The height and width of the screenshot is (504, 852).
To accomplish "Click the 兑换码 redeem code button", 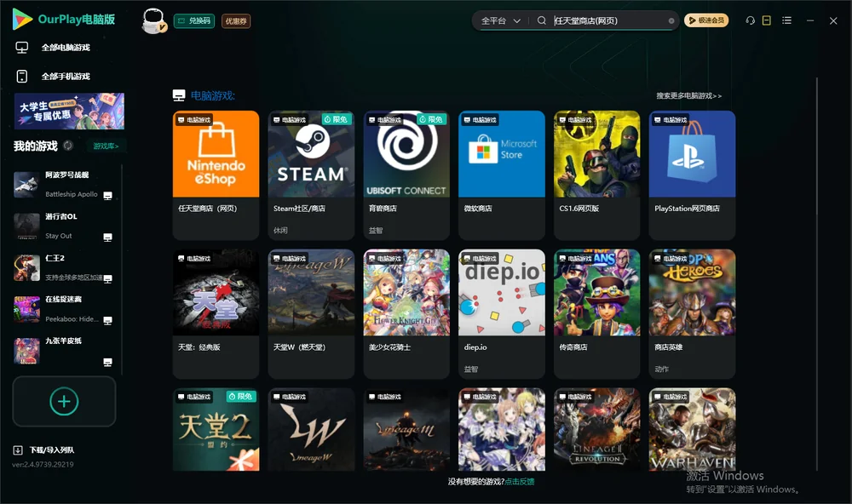I will pos(194,20).
